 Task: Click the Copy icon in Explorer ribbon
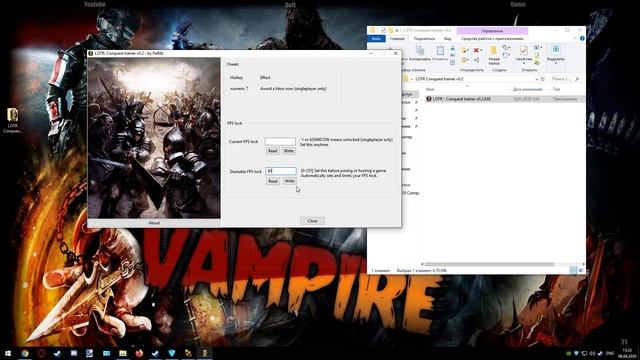[x=420, y=51]
